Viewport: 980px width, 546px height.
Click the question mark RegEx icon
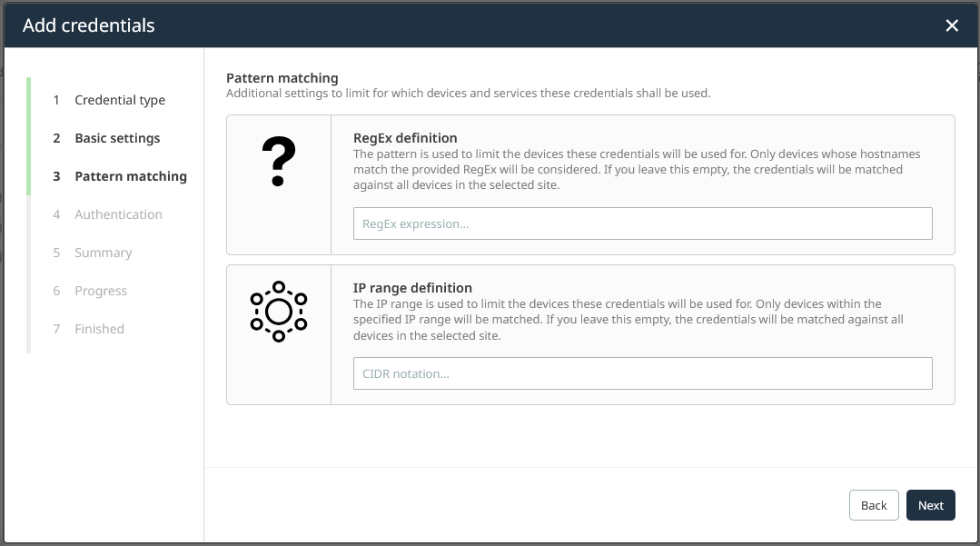279,164
